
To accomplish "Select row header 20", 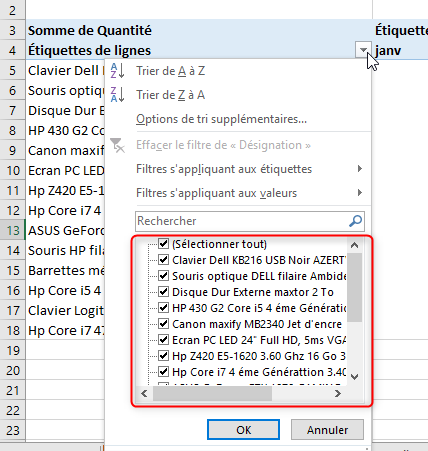I will 12,370.
